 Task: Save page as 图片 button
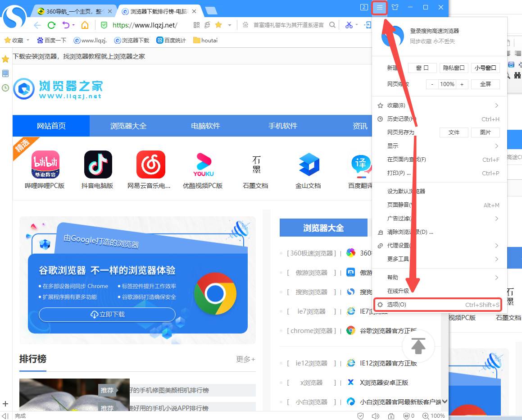click(486, 132)
